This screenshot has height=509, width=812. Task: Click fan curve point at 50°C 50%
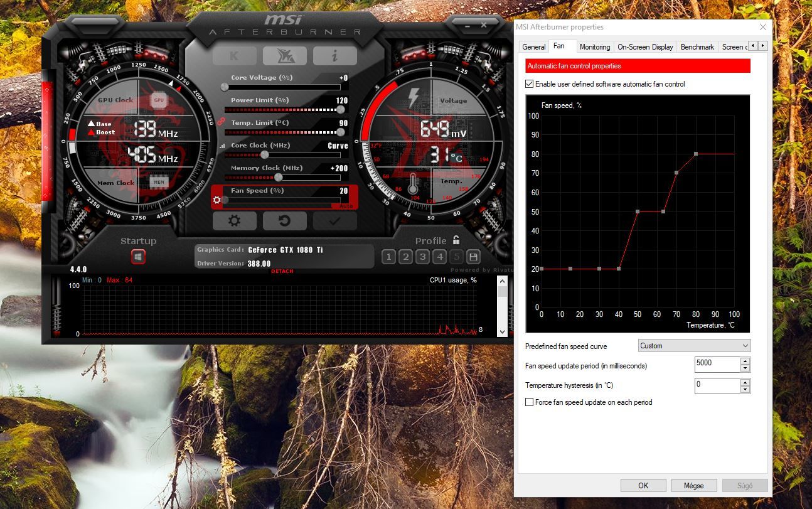(x=638, y=212)
